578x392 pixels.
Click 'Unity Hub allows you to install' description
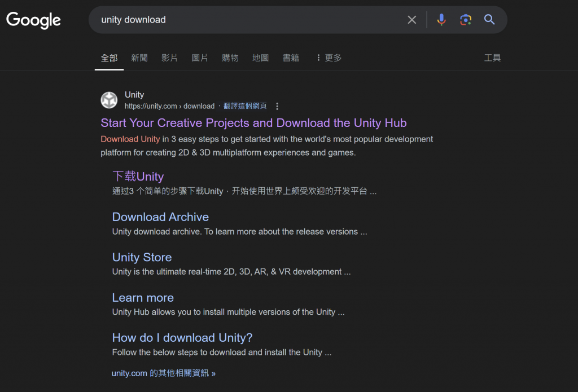coord(228,312)
